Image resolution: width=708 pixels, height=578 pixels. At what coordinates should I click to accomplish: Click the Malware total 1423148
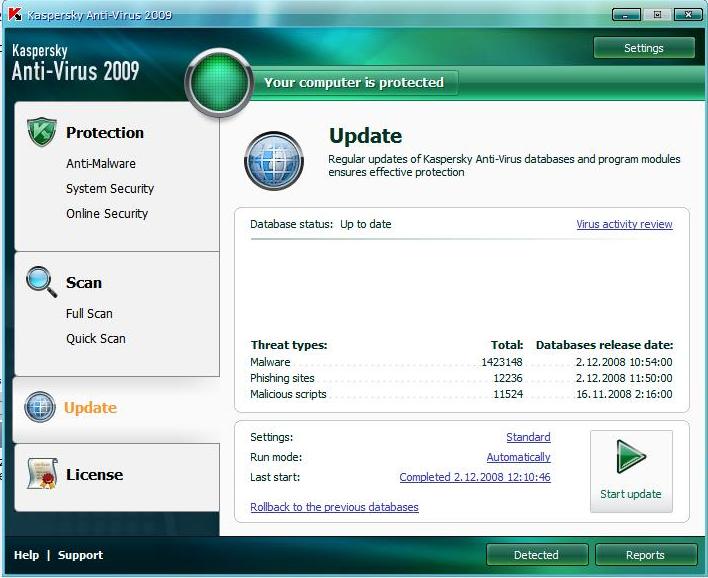coord(502,362)
